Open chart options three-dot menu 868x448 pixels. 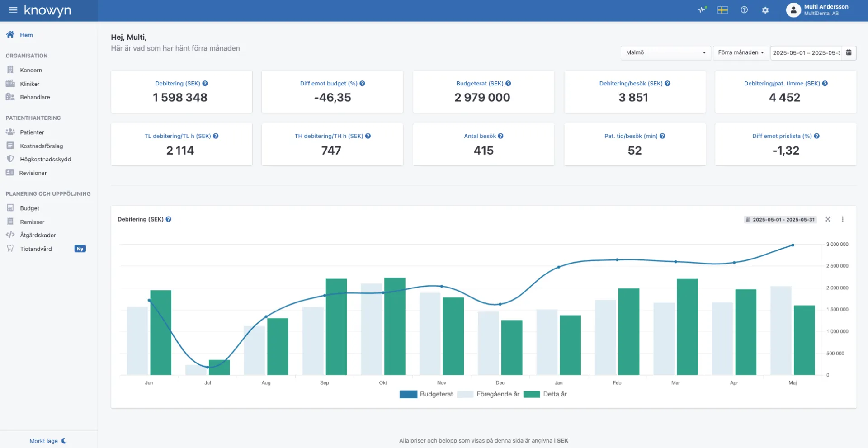[842, 219]
